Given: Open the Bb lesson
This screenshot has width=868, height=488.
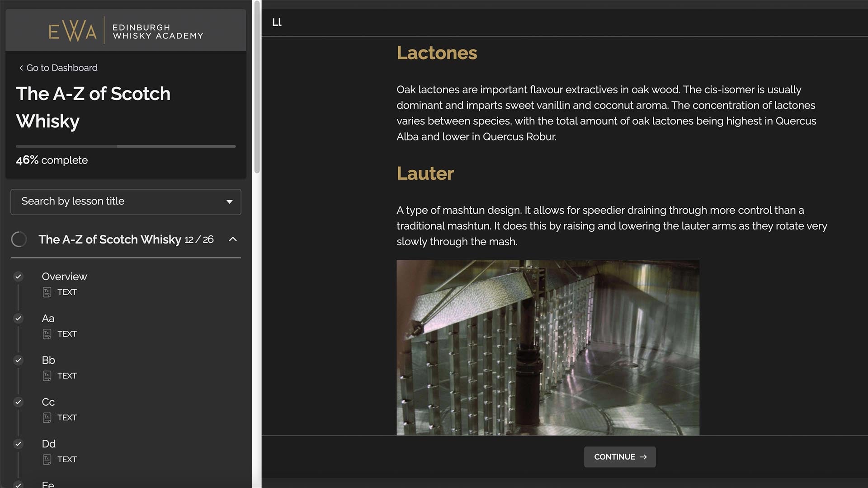Looking at the screenshot, I should (x=48, y=360).
